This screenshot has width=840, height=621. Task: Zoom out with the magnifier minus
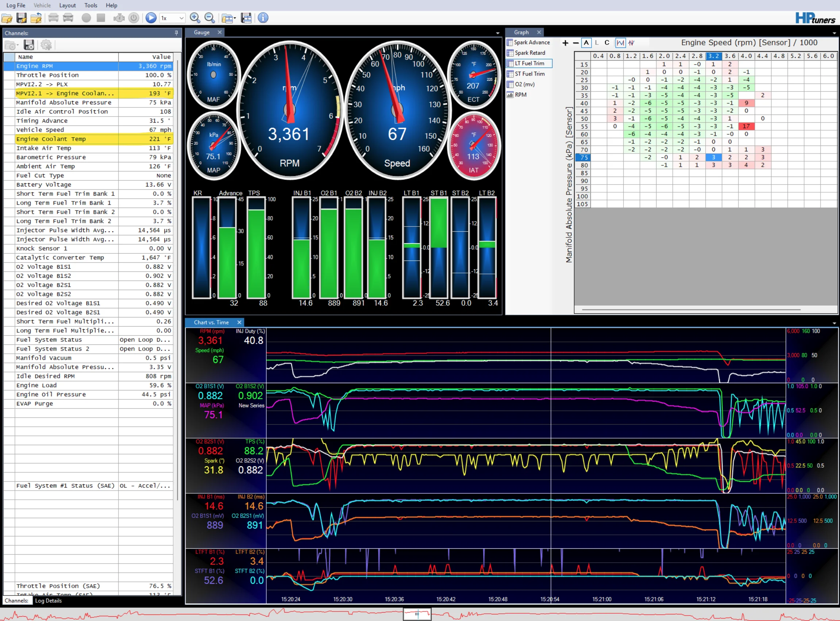click(x=209, y=18)
